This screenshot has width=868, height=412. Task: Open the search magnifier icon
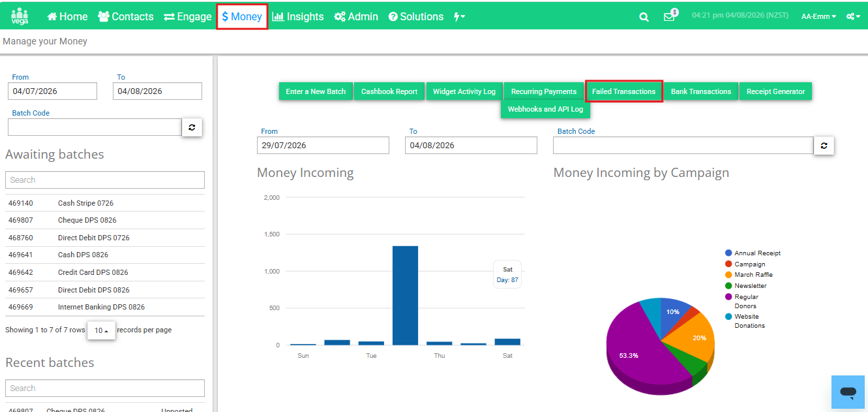(x=644, y=17)
